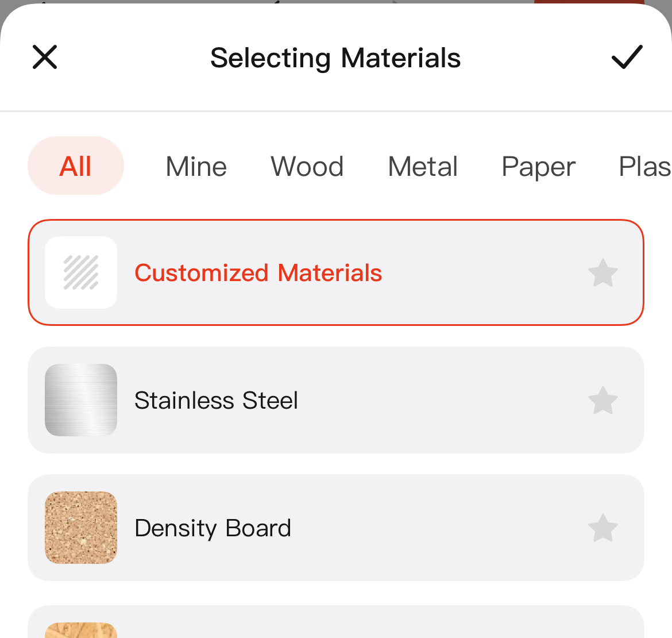Show the All materials tab
This screenshot has height=638, width=672.
pos(76,166)
